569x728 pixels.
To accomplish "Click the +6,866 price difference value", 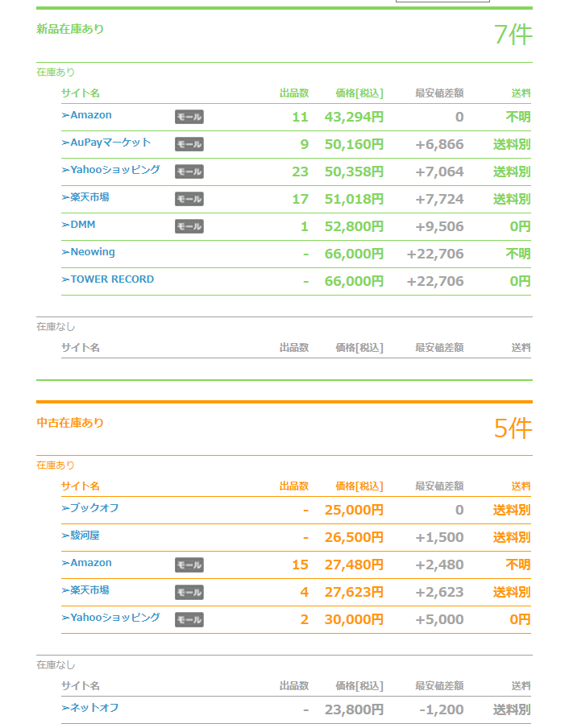I will click(x=439, y=144).
